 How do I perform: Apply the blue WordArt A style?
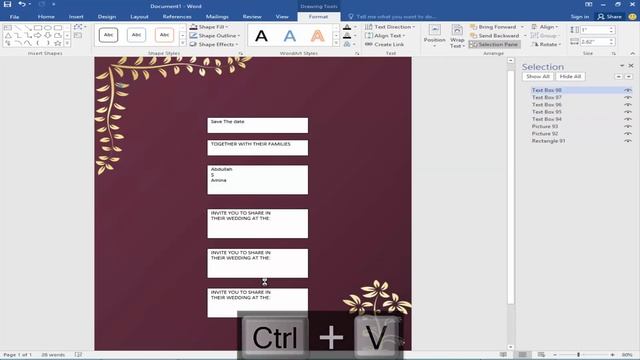pos(289,36)
